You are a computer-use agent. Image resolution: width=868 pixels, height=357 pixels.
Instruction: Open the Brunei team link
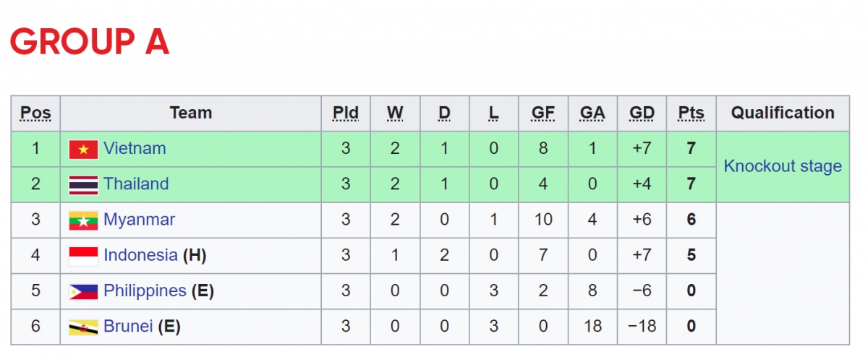[128, 326]
